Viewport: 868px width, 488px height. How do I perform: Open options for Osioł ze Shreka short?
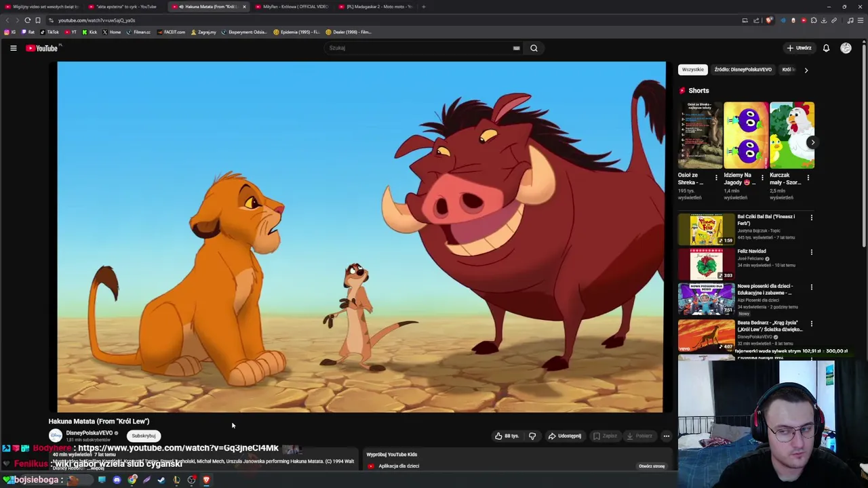pyautogui.click(x=716, y=178)
